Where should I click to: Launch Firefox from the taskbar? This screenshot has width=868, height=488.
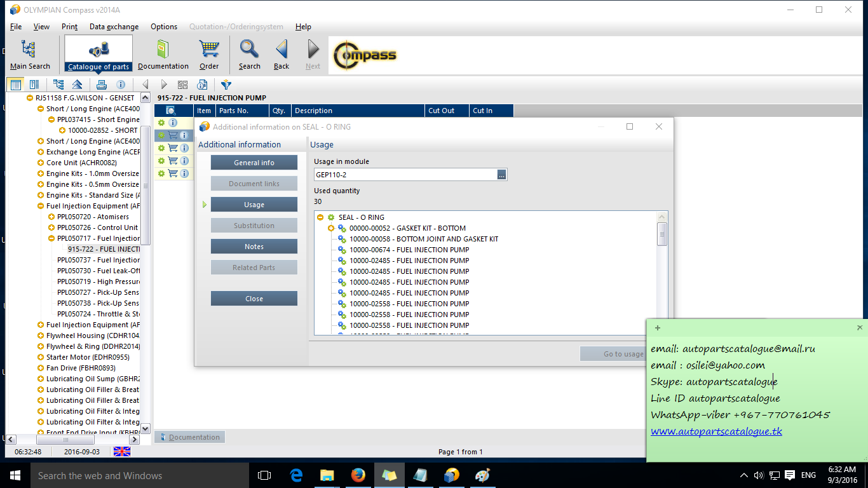click(358, 475)
